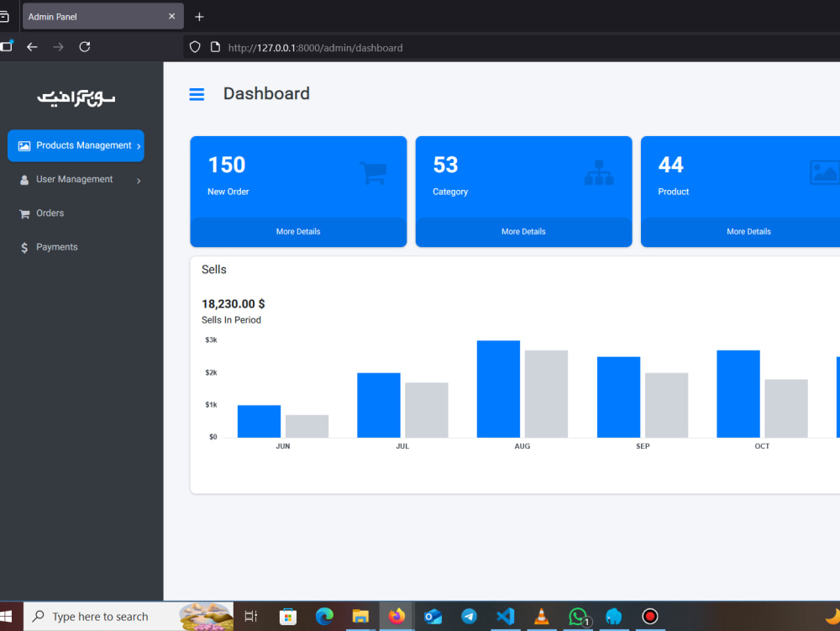
Task: Expand User Management chevron
Action: [139, 181]
